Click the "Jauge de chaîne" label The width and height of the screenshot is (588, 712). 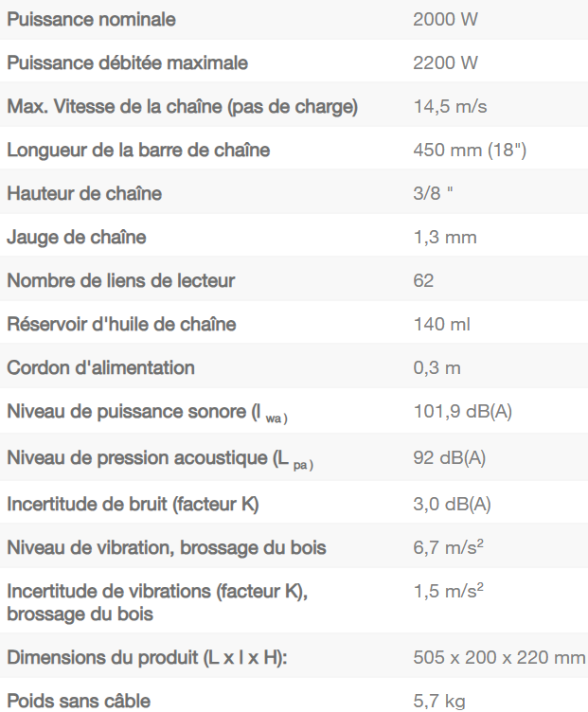point(77,238)
